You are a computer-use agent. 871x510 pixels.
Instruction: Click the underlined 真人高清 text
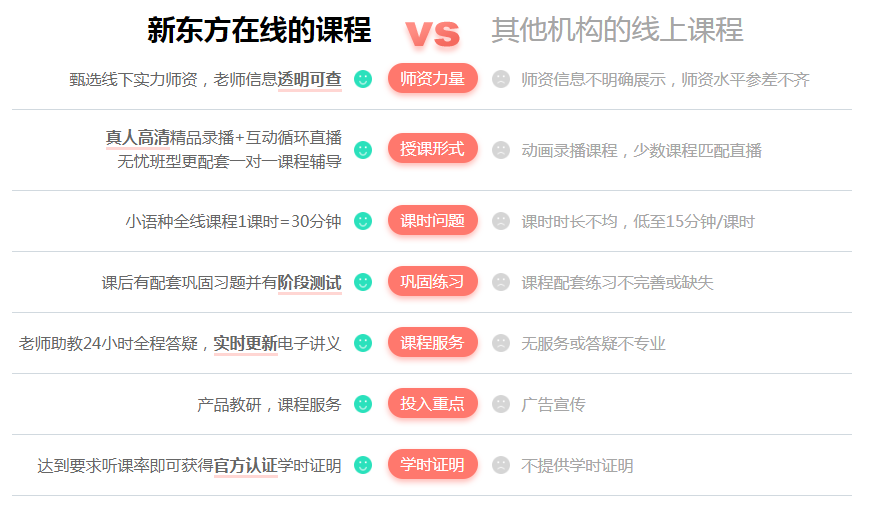tap(138, 137)
